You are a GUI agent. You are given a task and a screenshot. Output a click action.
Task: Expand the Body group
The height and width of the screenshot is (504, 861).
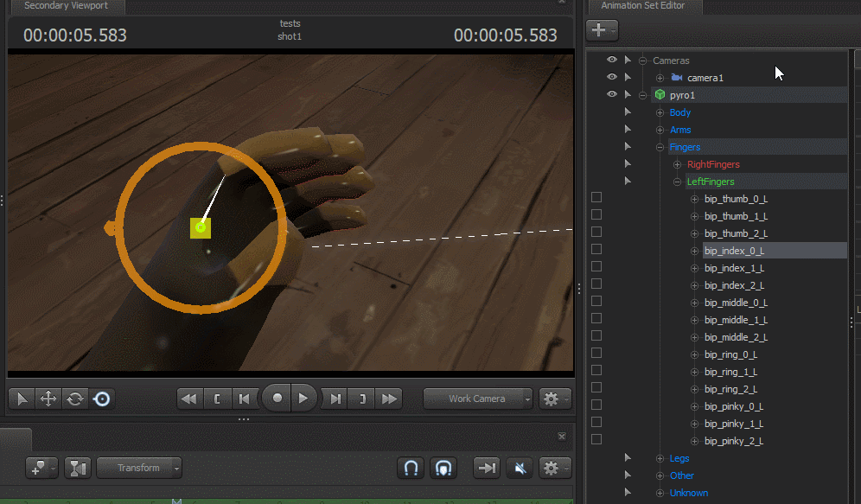coord(660,112)
